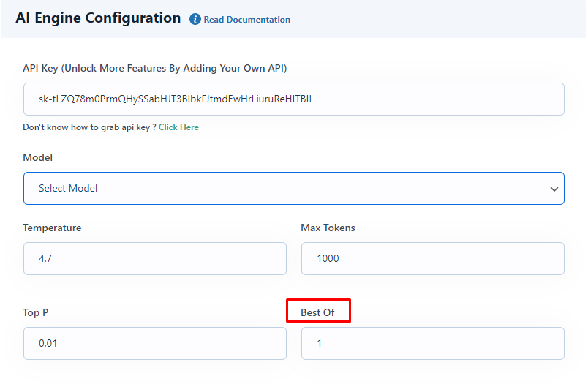Click the API Key label text
The height and width of the screenshot is (387, 588).
coord(155,68)
